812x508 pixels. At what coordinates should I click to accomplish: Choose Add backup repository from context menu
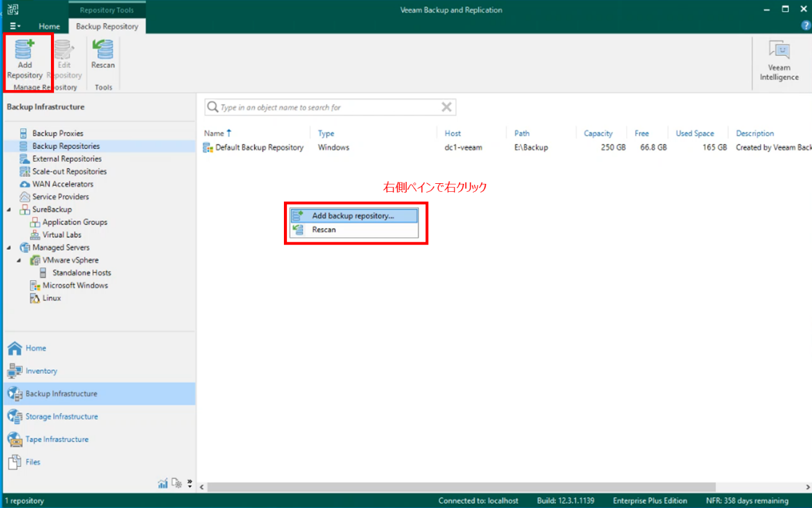(353, 216)
